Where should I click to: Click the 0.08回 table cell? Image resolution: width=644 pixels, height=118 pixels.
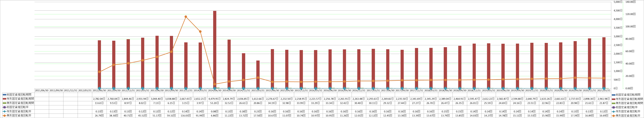click(215, 112)
